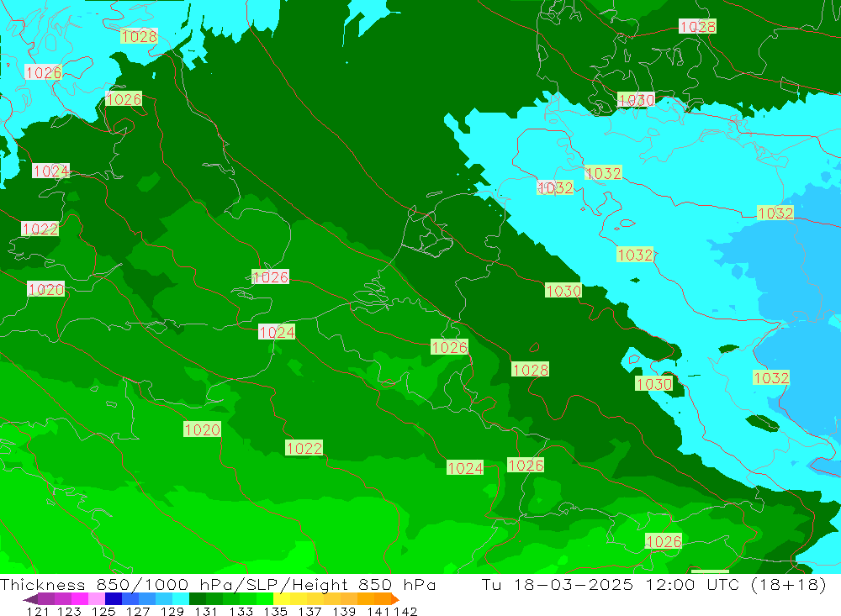Select the 129 legend value
This screenshot has height=616, width=841.
coord(172,611)
